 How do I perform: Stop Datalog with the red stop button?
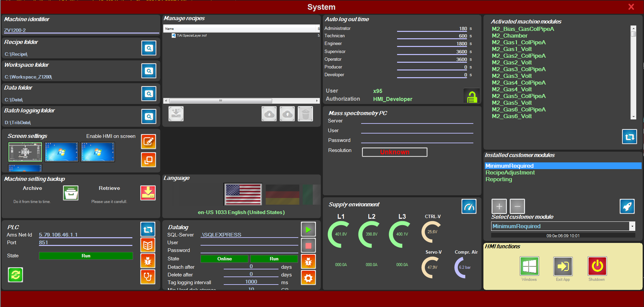pos(308,246)
